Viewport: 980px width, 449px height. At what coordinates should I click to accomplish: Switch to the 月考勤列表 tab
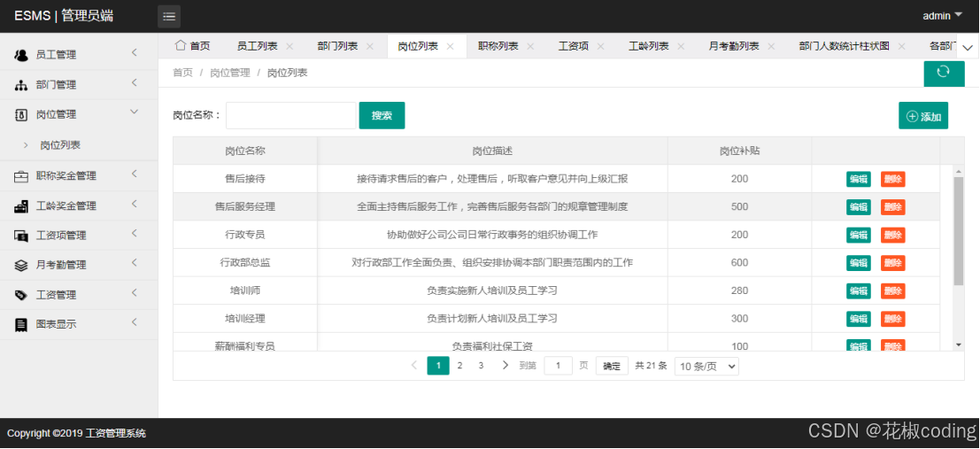[x=735, y=46]
